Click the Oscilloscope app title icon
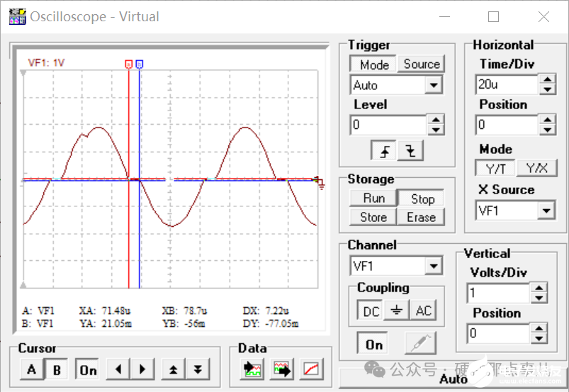This screenshot has width=569, height=392. (x=18, y=16)
